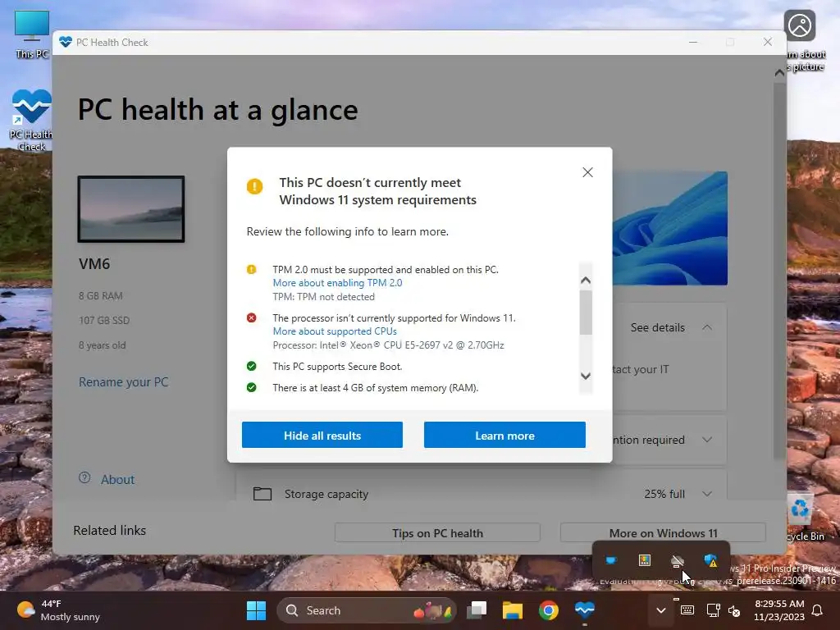
Task: Close the Windows 11 requirements dialog
Action: (587, 172)
